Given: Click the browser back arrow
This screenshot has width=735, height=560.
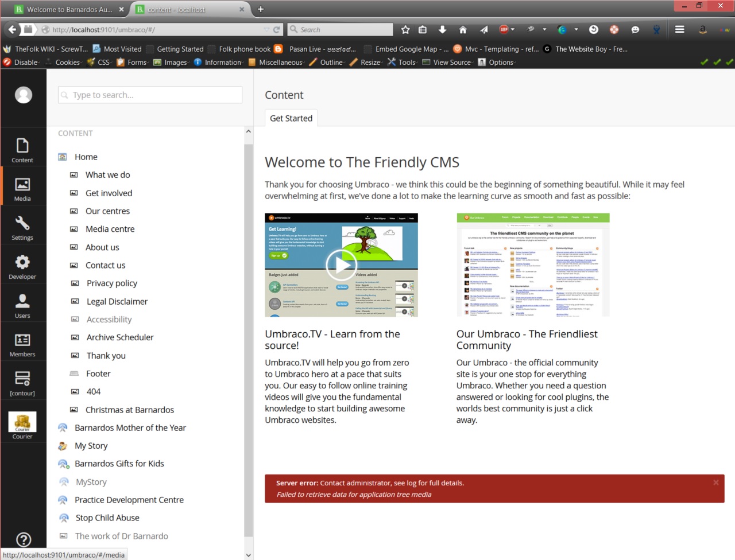Looking at the screenshot, I should pyautogui.click(x=12, y=29).
